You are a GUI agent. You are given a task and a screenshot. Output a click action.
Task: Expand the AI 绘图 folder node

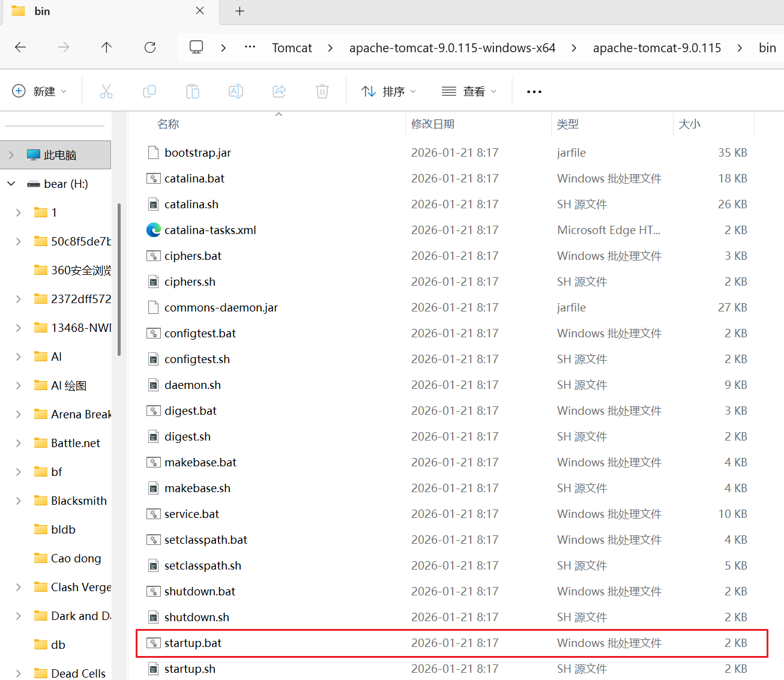click(x=19, y=385)
